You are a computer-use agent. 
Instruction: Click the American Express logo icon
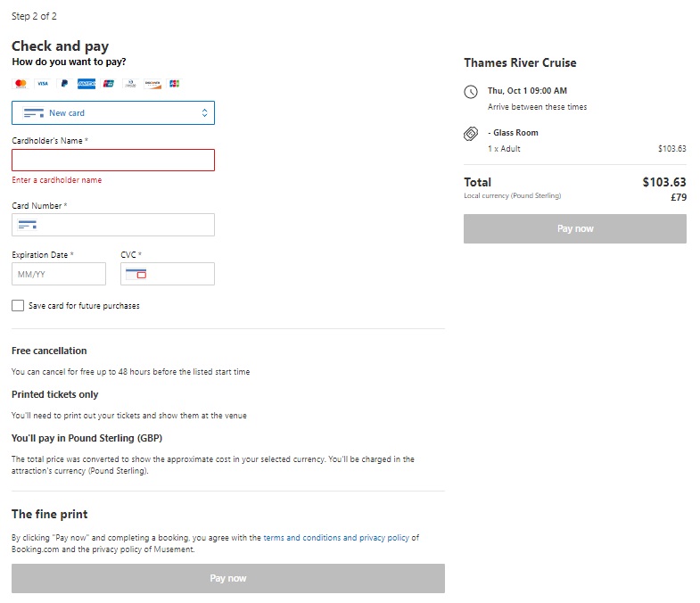(86, 84)
